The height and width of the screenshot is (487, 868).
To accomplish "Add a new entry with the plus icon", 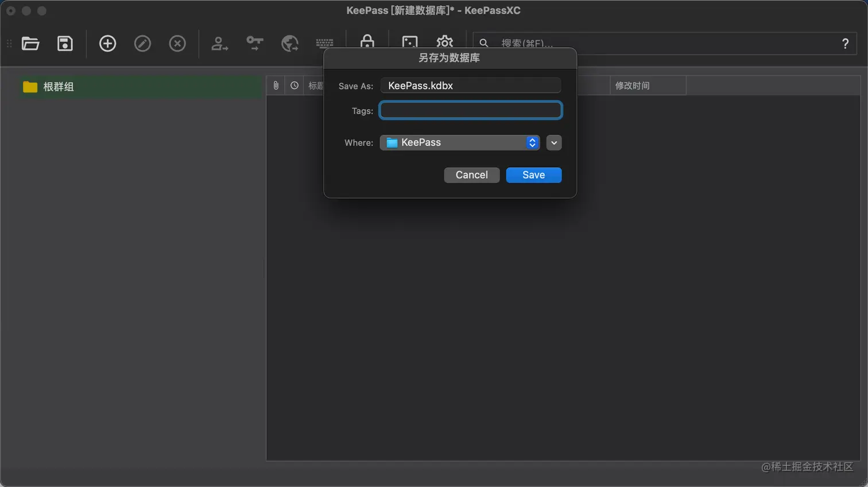I will point(107,44).
